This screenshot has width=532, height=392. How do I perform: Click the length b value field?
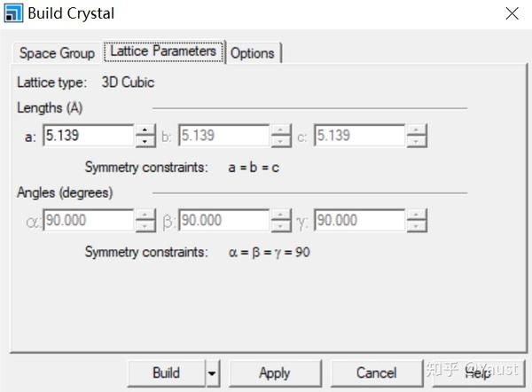click(223, 136)
